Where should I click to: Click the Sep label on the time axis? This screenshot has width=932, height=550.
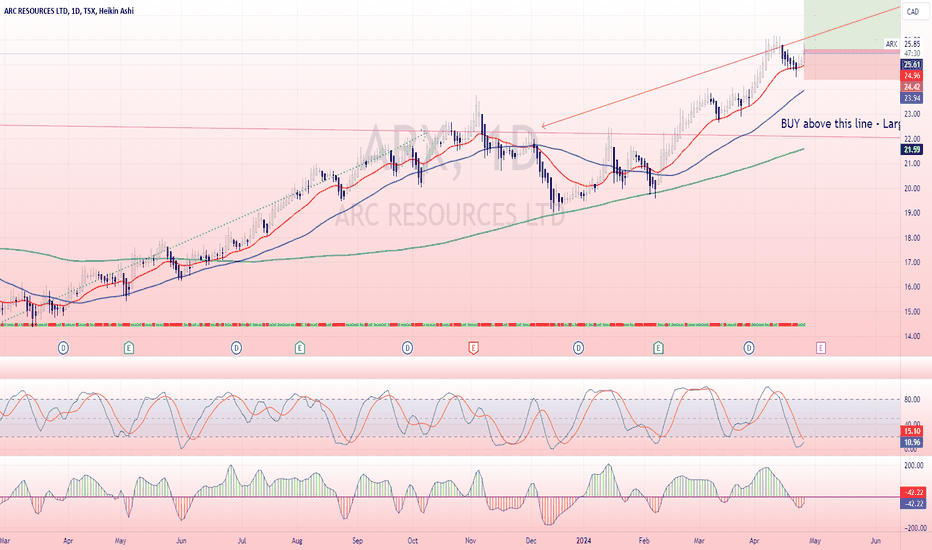(x=357, y=541)
